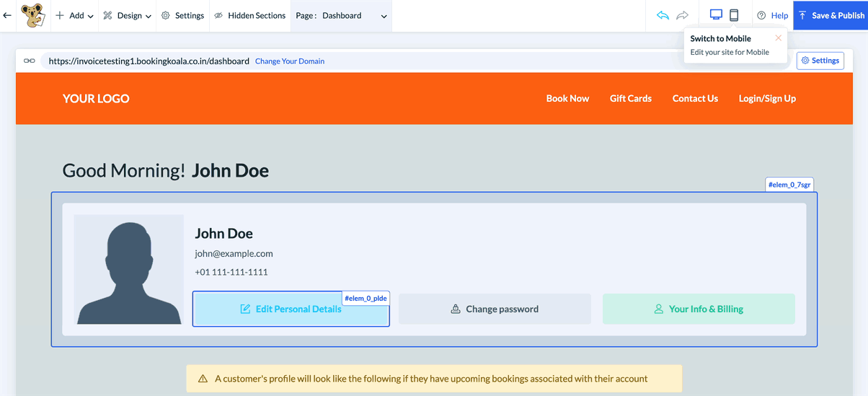The image size is (868, 396).
Task: Switch to mobile view icon
Action: 734,15
